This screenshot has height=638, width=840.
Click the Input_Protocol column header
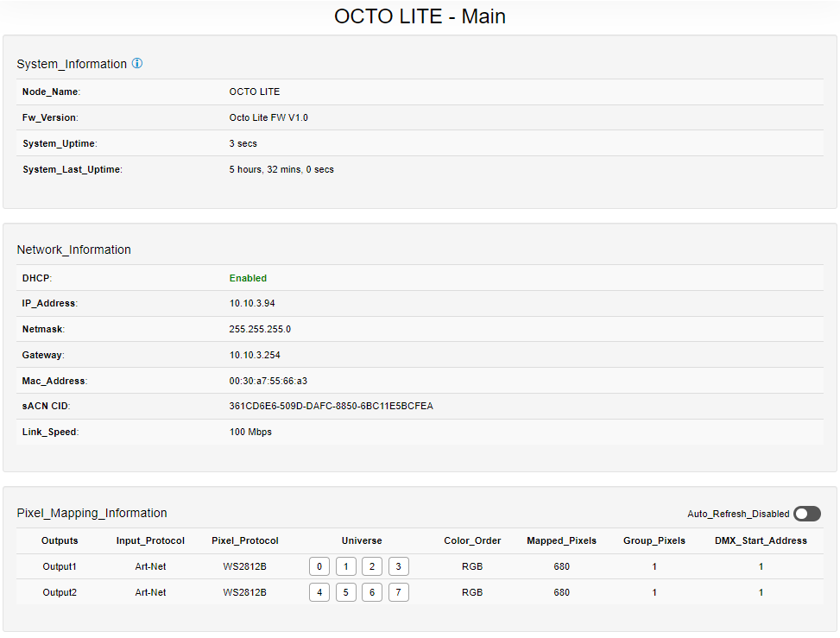150,540
